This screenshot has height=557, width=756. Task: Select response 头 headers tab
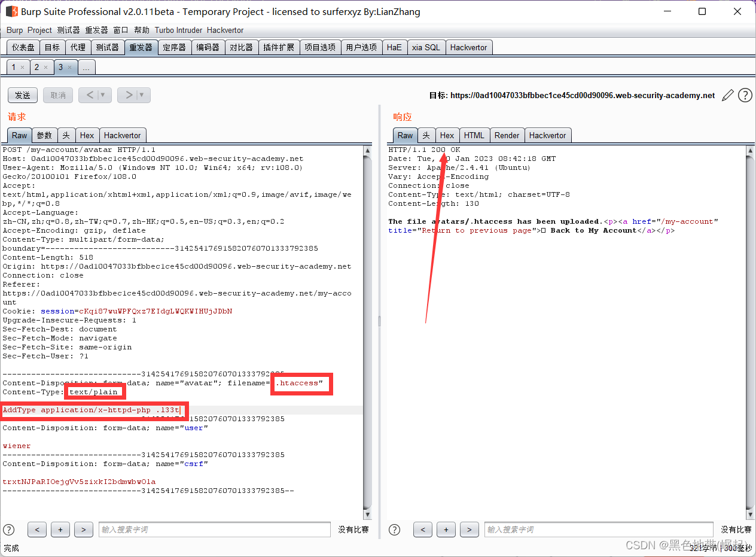coord(426,135)
